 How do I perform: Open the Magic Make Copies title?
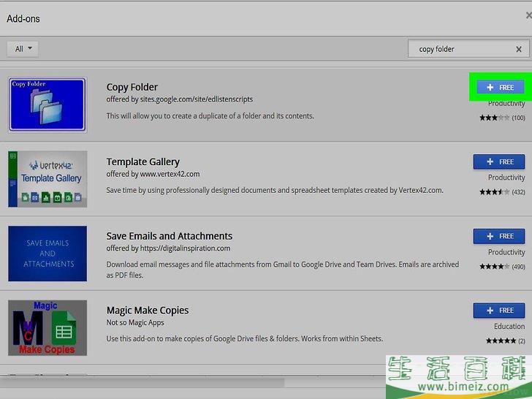(148, 311)
